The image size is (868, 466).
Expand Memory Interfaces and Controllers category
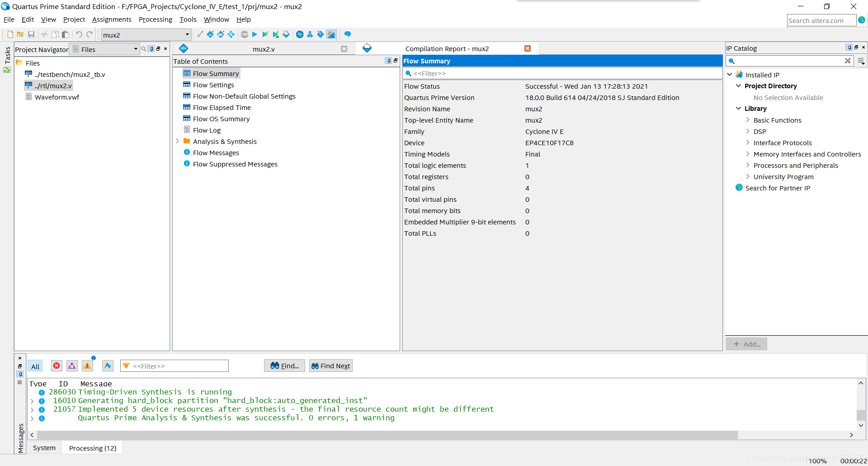coord(748,154)
